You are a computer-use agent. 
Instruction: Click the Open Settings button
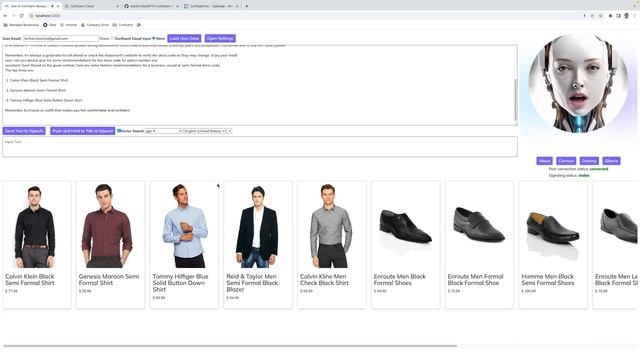[220, 38]
